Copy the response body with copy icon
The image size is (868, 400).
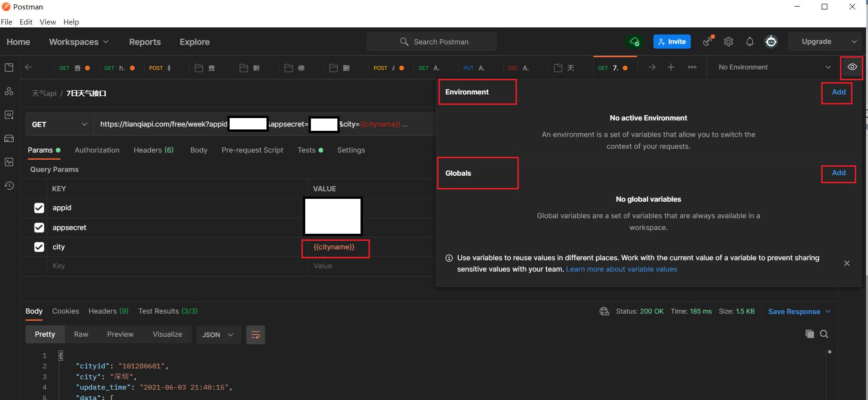click(x=810, y=334)
